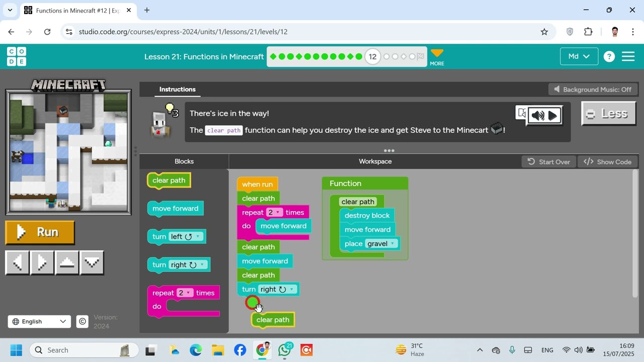Open the Md user account dropdown

click(579, 56)
